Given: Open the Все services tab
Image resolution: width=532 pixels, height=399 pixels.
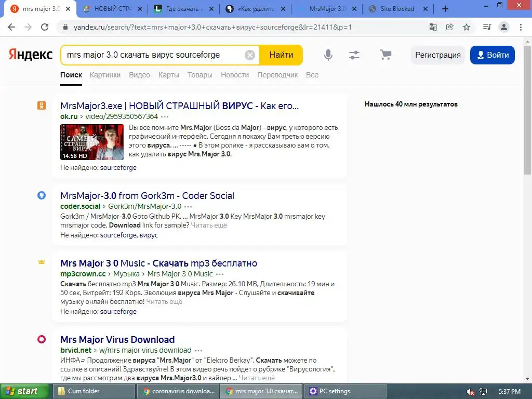Looking at the screenshot, I should [x=312, y=75].
